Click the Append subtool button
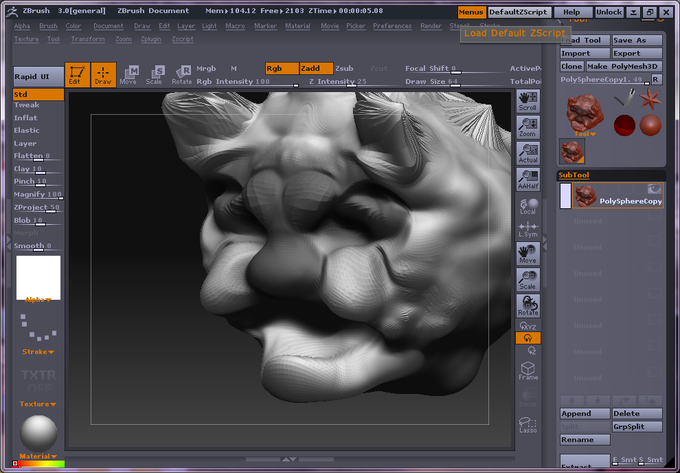 (x=585, y=414)
